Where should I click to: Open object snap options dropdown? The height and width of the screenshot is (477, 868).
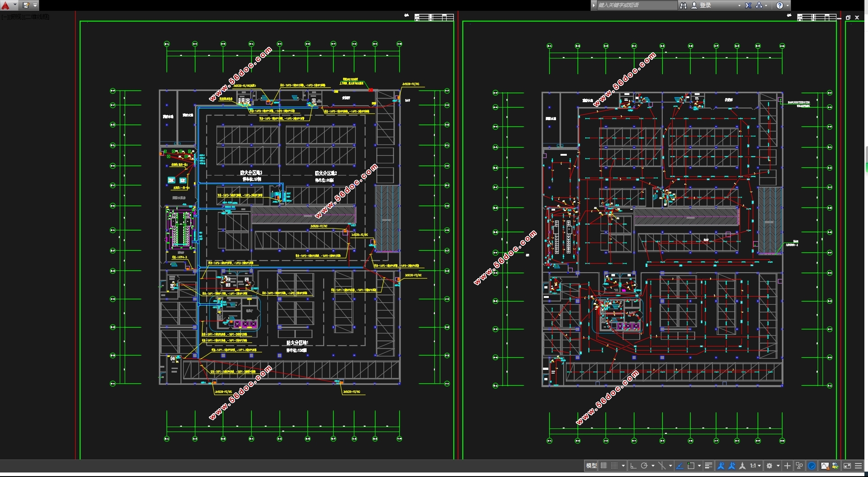pyautogui.click(x=699, y=466)
